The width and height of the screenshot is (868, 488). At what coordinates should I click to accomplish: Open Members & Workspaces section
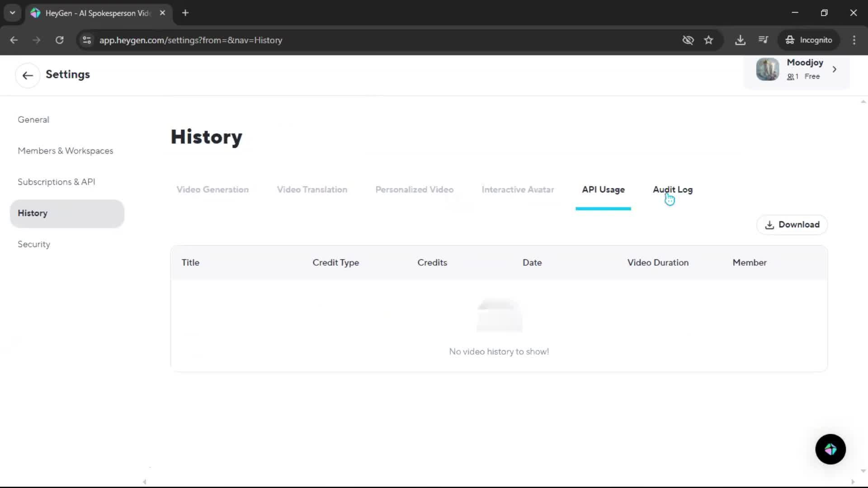65,151
